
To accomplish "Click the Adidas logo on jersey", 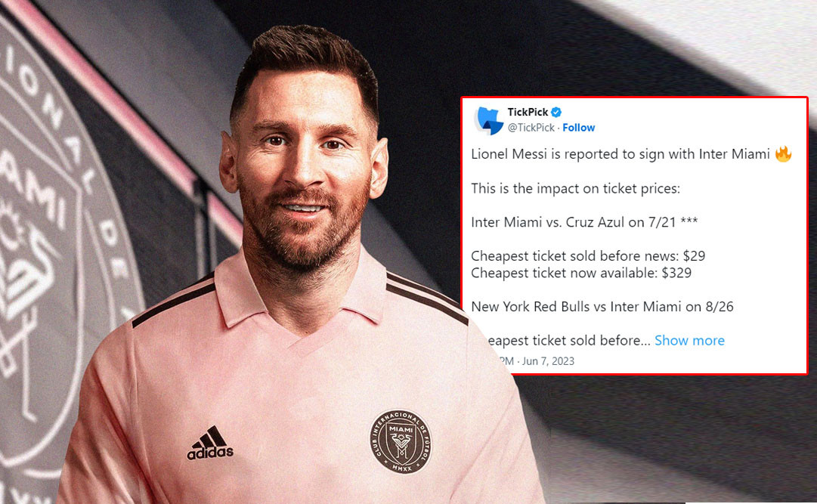I will [x=210, y=443].
